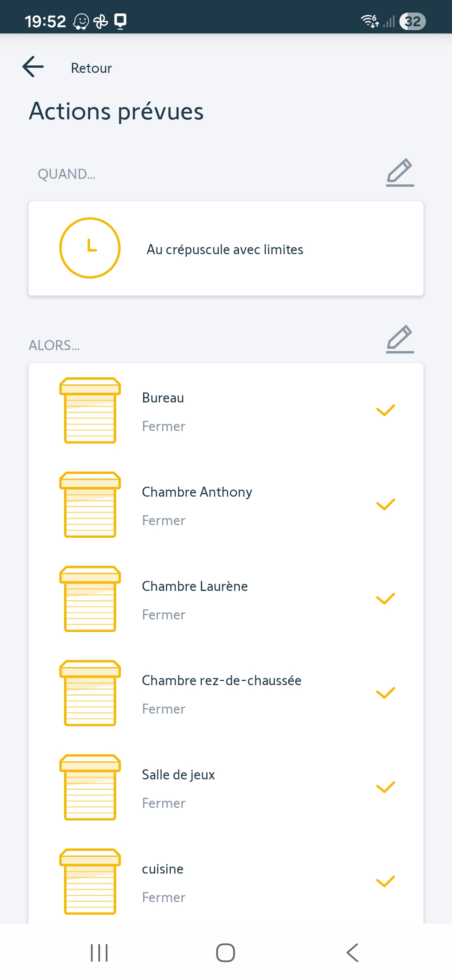Tap the Salle de jeux shutter icon
This screenshot has width=452, height=980.
tap(90, 787)
